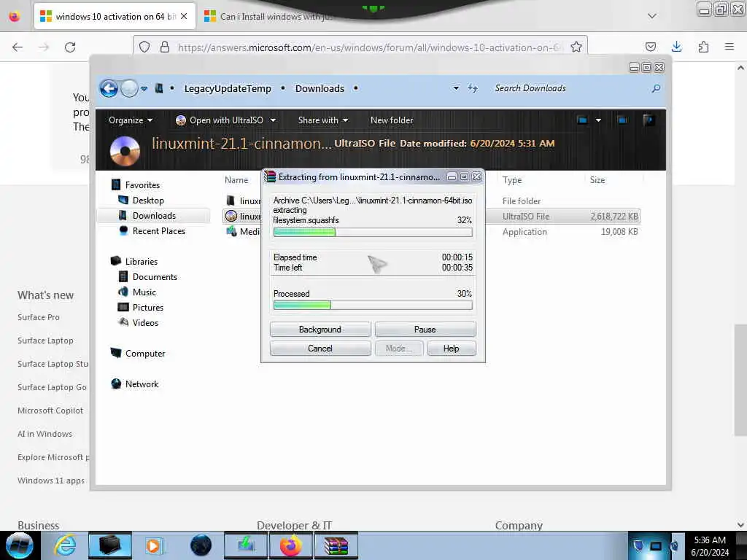747x560 pixels.
Task: Click Help in the extraction dialog
Action: (x=451, y=349)
